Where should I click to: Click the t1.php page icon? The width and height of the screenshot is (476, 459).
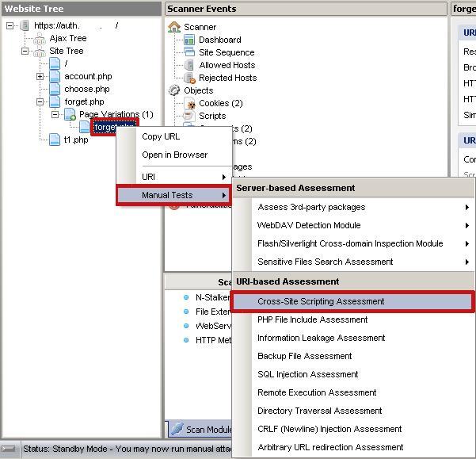click(x=55, y=140)
